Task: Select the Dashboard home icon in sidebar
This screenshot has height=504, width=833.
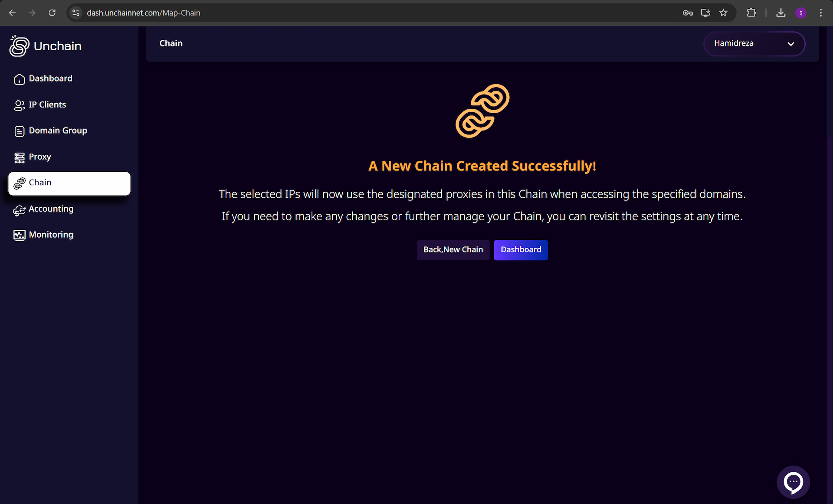Action: (x=19, y=79)
